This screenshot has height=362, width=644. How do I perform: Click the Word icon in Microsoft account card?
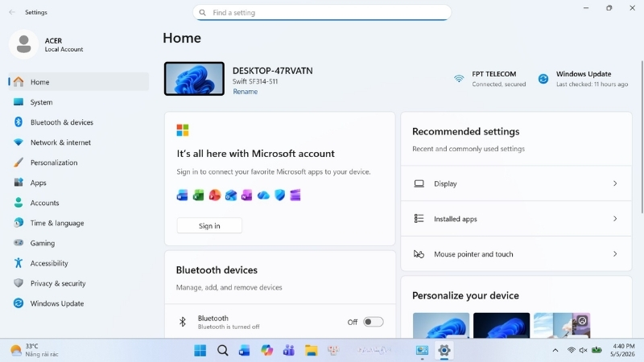click(x=183, y=195)
